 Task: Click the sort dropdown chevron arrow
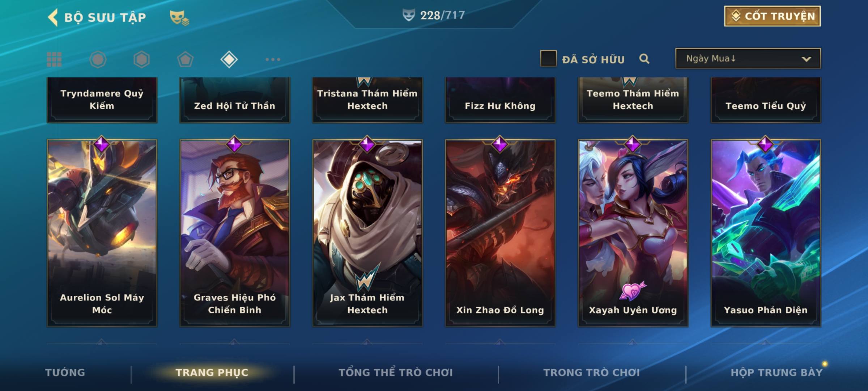point(806,59)
